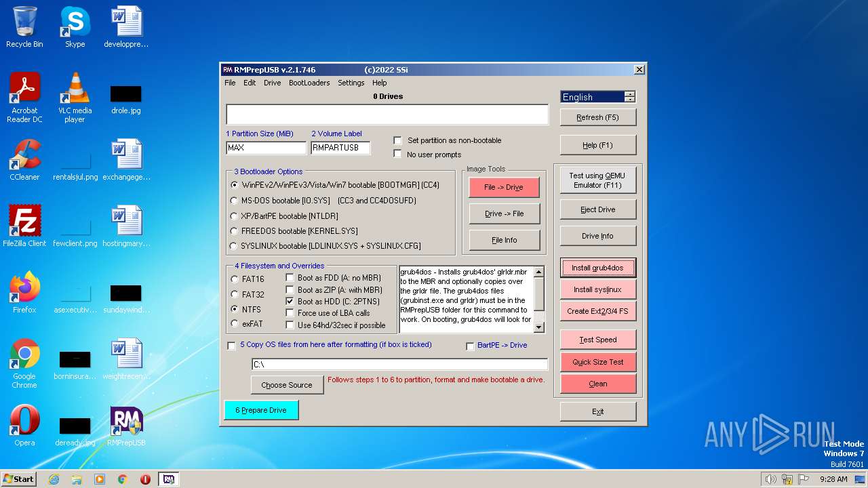Viewport: 868px width, 488px height.
Task: Click Test using QEMU Emulator button
Action: (x=597, y=180)
